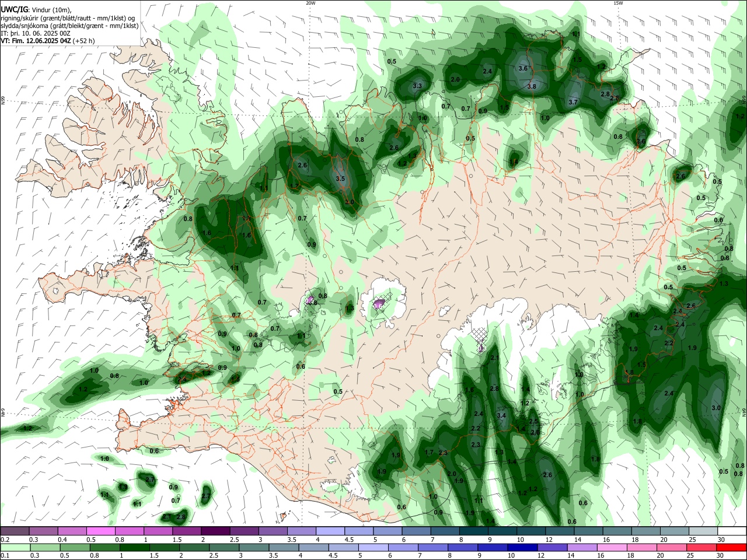Click the 3.5 lavender swatch in upper legend row
Image resolution: width=747 pixels, height=560 pixels.
(x=301, y=531)
